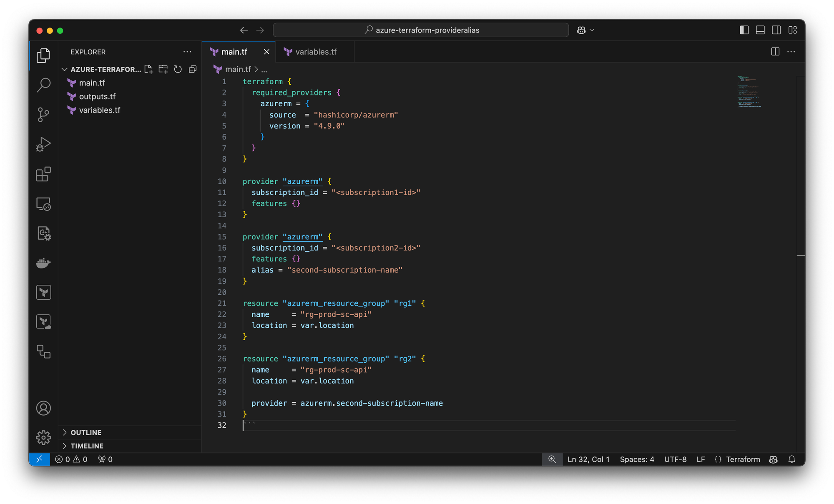This screenshot has width=834, height=504.
Task: Click breadcrumb ellipsis after main.tf
Action: 264,69
